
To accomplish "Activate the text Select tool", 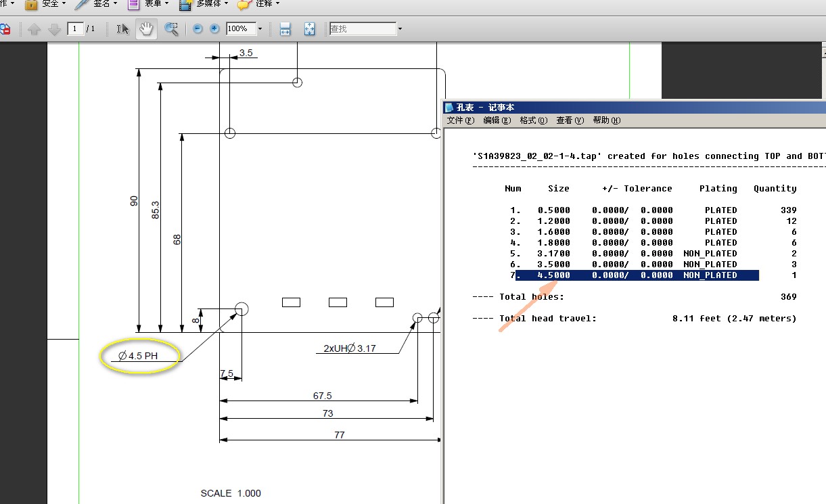I will pos(122,29).
